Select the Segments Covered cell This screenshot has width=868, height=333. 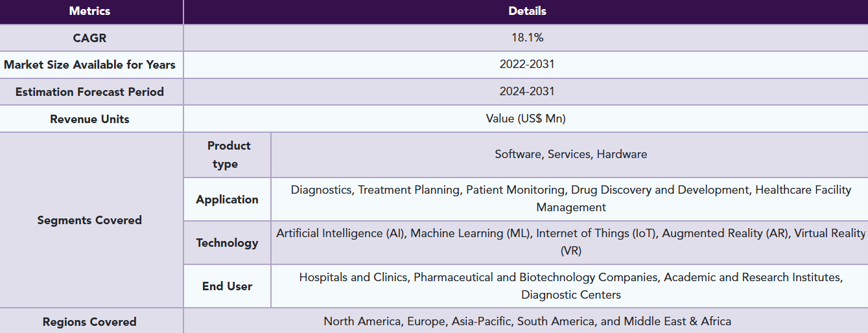tap(89, 220)
